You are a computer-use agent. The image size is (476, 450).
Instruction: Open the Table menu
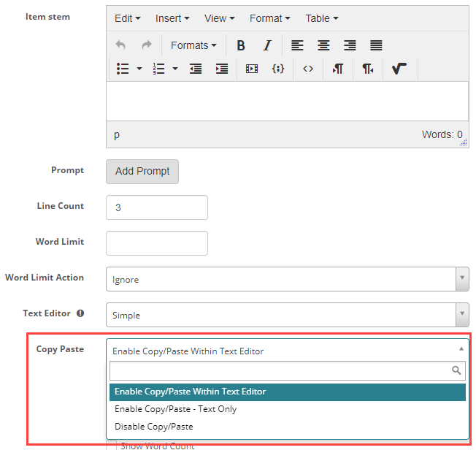tap(321, 18)
